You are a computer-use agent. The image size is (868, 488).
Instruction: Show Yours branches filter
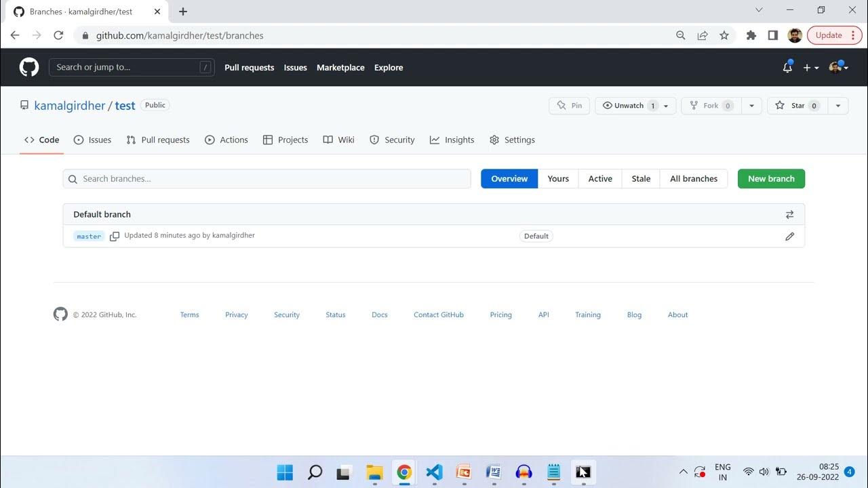coord(558,179)
